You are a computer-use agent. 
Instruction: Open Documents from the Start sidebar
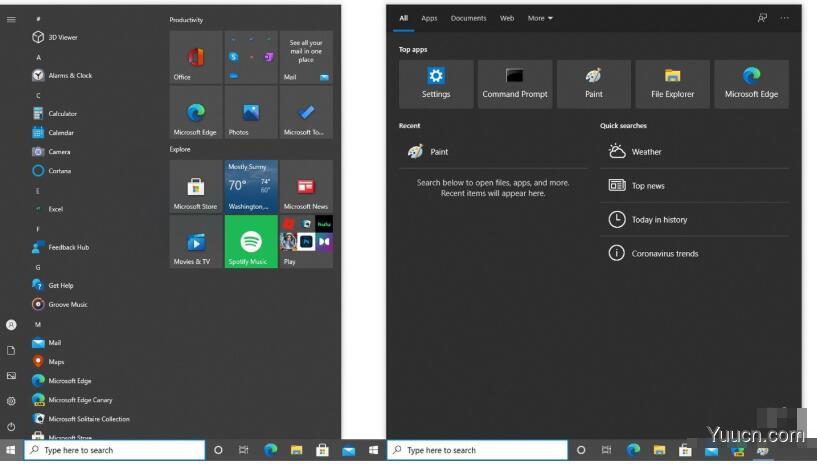tap(11, 350)
